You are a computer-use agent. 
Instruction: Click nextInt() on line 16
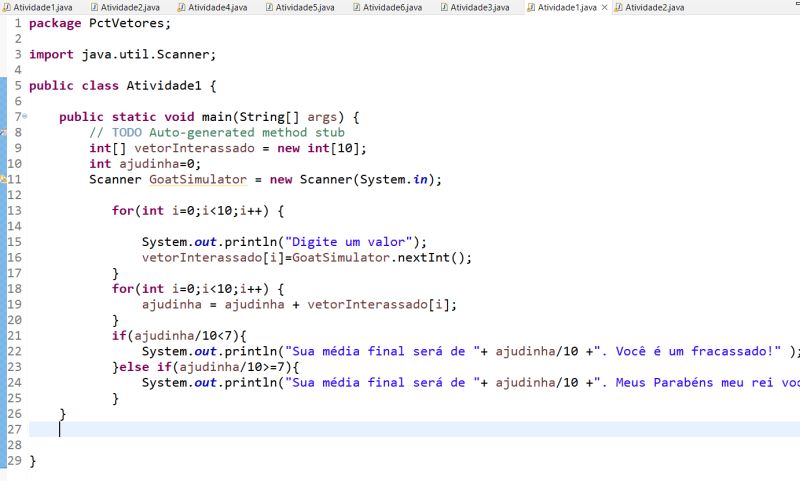coord(431,258)
